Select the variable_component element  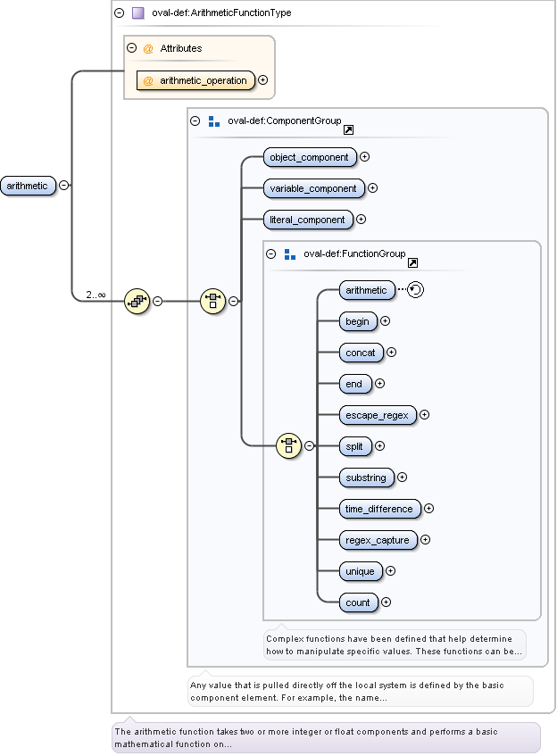pos(313,188)
